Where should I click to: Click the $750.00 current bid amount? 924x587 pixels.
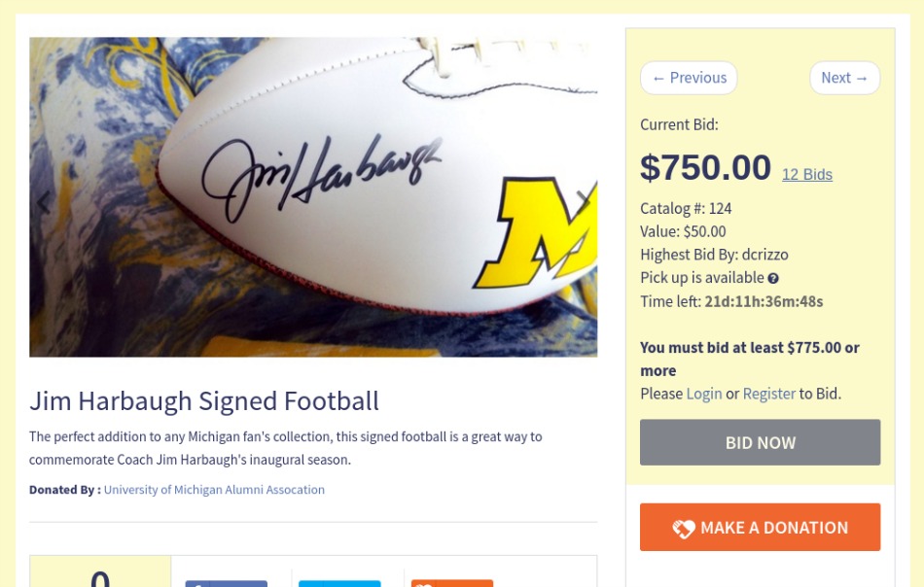(705, 167)
